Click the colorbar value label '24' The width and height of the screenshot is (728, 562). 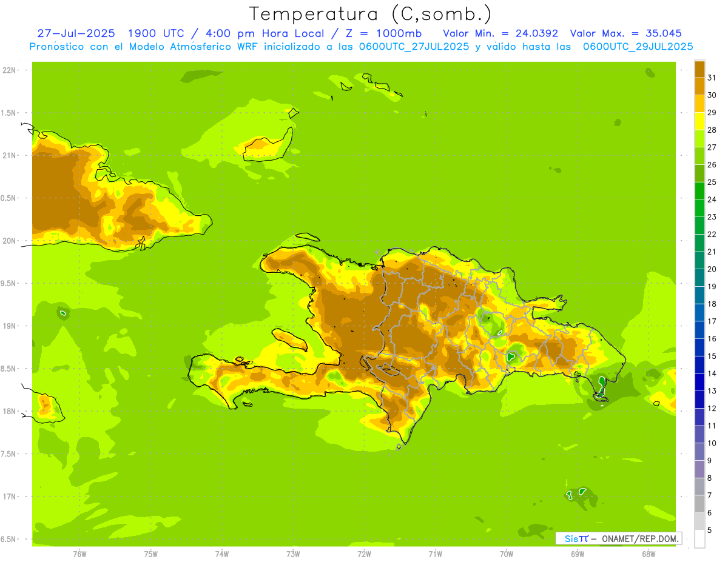[712, 199]
